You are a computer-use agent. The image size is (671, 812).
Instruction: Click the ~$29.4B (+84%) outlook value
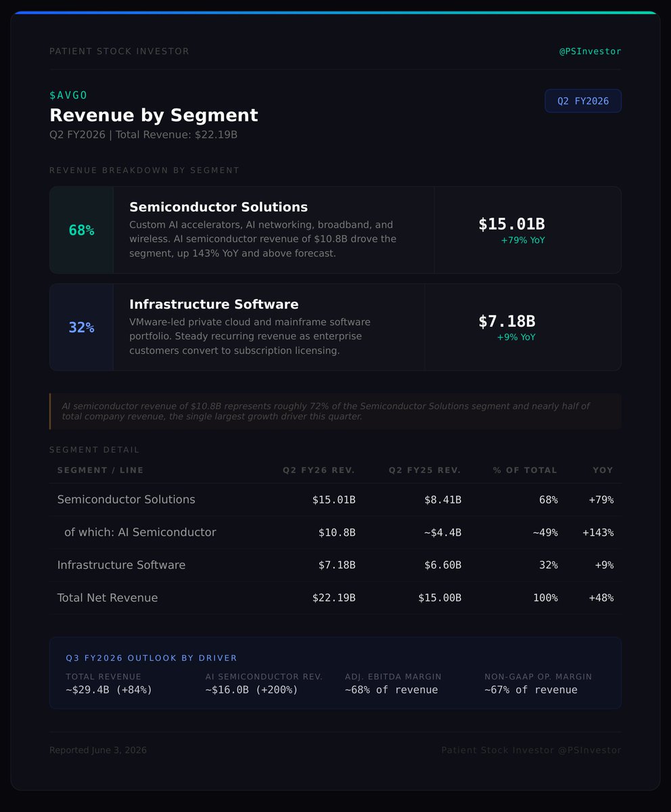(x=109, y=690)
